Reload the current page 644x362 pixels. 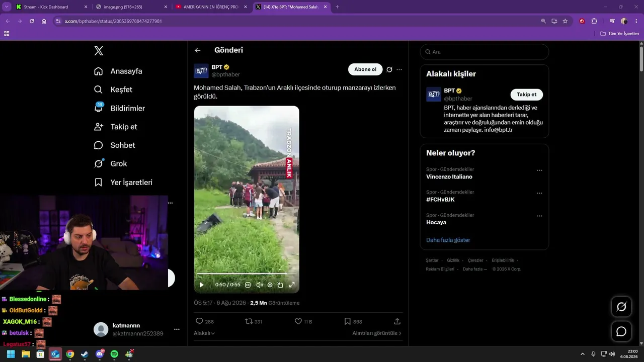coord(32,21)
